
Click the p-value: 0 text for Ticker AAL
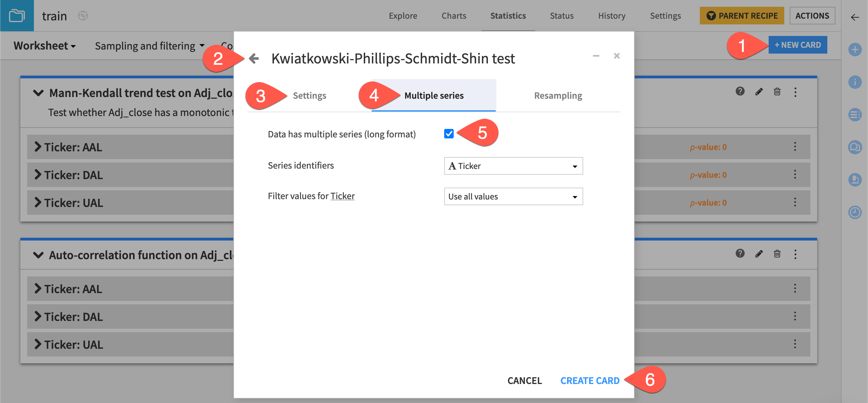coord(708,147)
